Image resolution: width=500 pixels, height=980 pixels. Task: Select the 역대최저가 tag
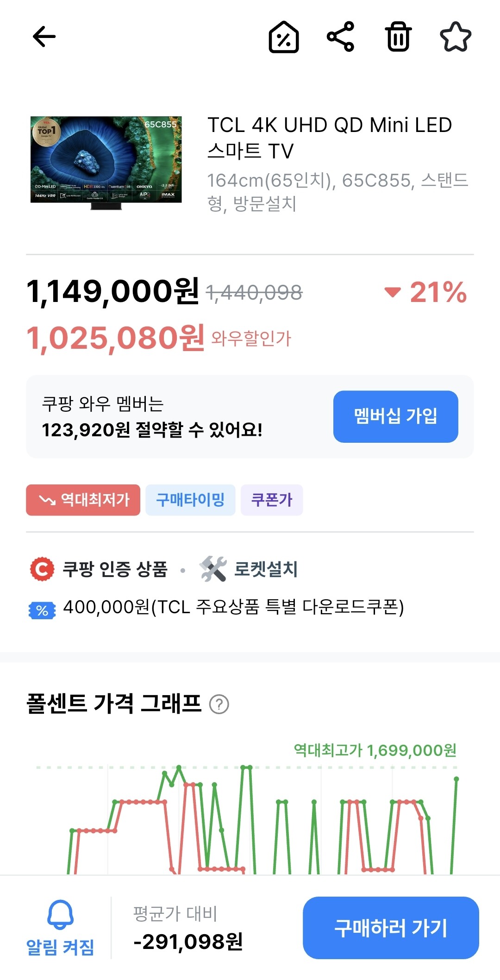pyautogui.click(x=83, y=500)
